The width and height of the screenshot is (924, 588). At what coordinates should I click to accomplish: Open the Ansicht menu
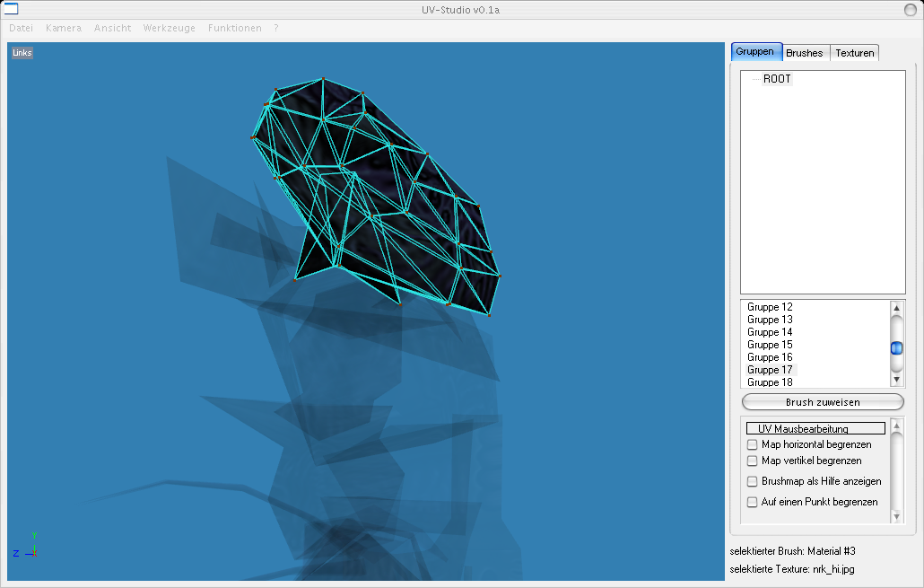(x=112, y=29)
